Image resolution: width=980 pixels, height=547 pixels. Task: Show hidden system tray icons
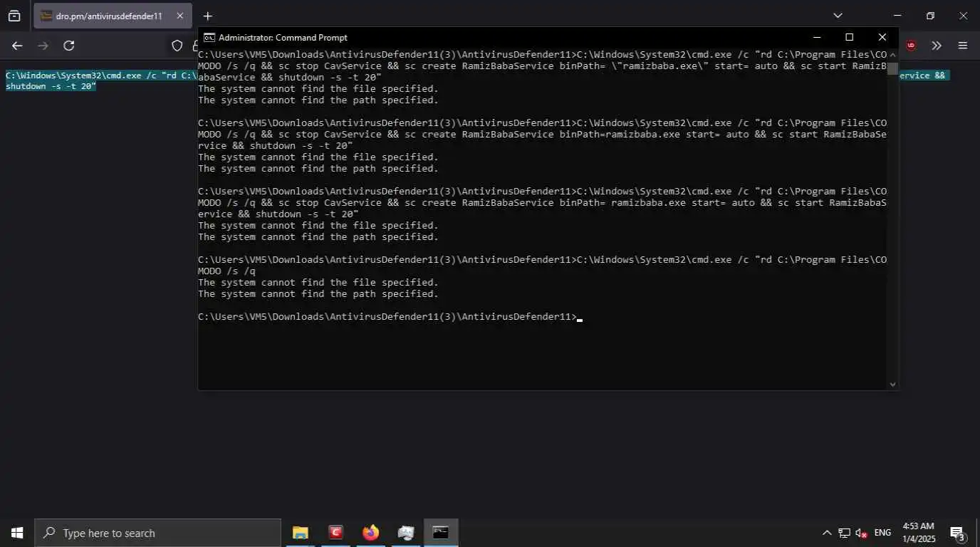tap(827, 533)
